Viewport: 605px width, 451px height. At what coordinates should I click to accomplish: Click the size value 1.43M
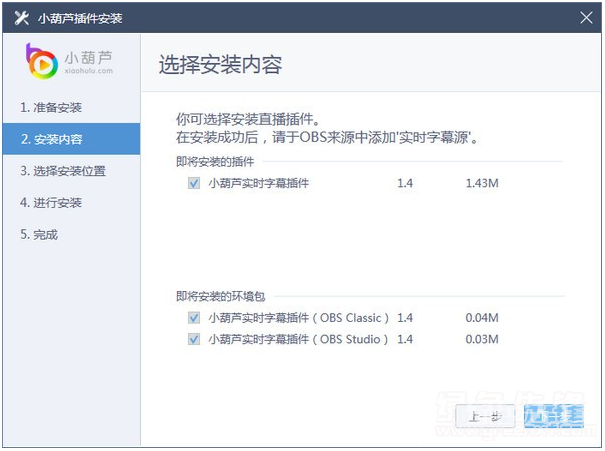[482, 183]
